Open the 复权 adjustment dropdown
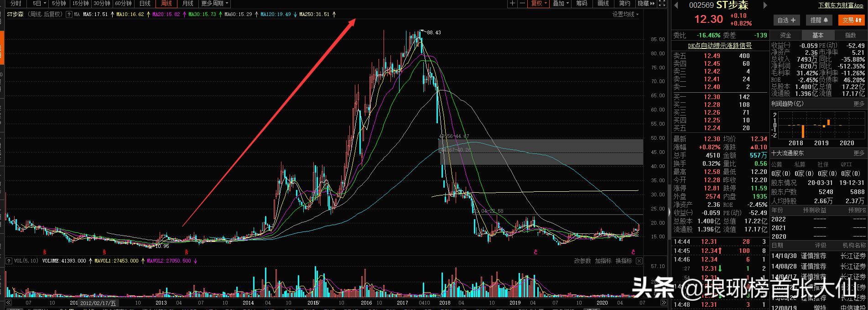 [x=539, y=4]
